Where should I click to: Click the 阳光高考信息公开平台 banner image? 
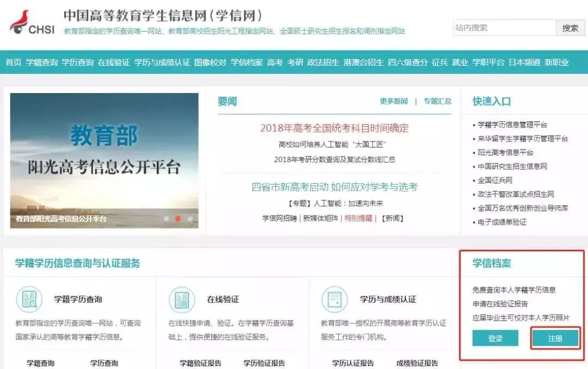[x=104, y=161]
